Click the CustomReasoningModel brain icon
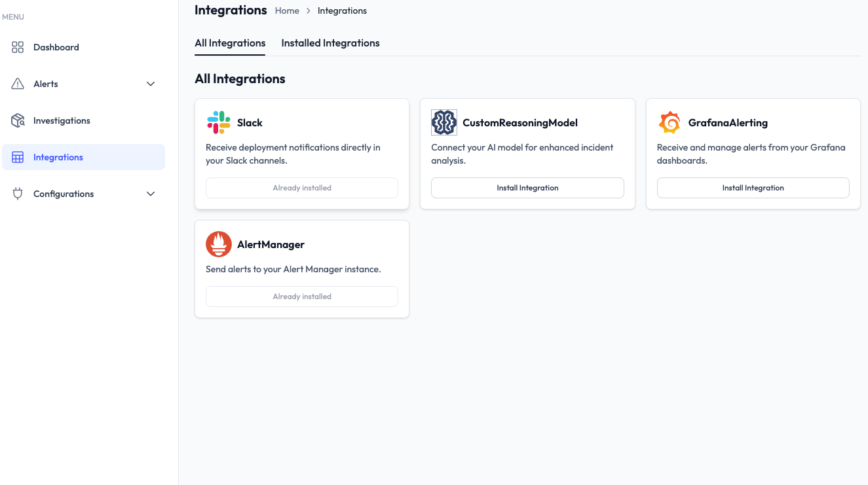The height and width of the screenshot is (485, 868). (444, 122)
